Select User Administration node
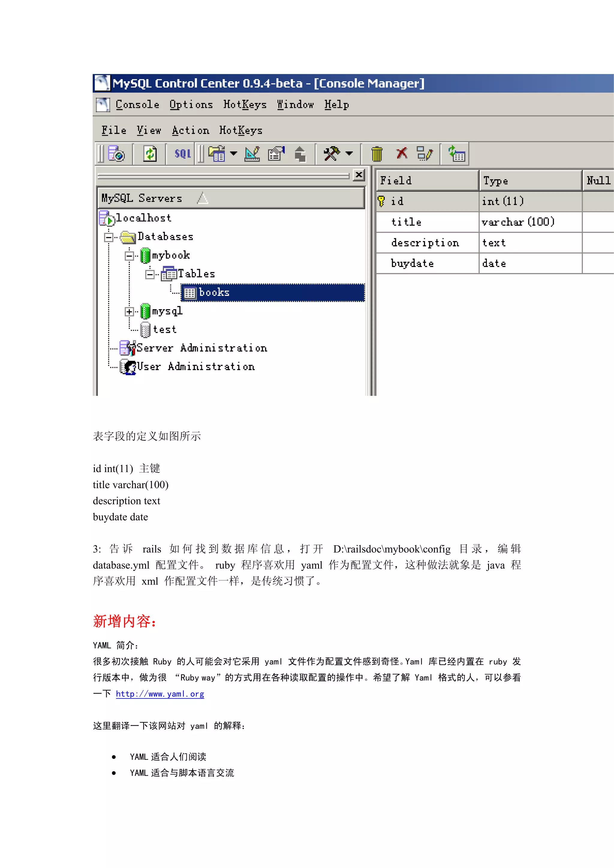 coord(195,367)
